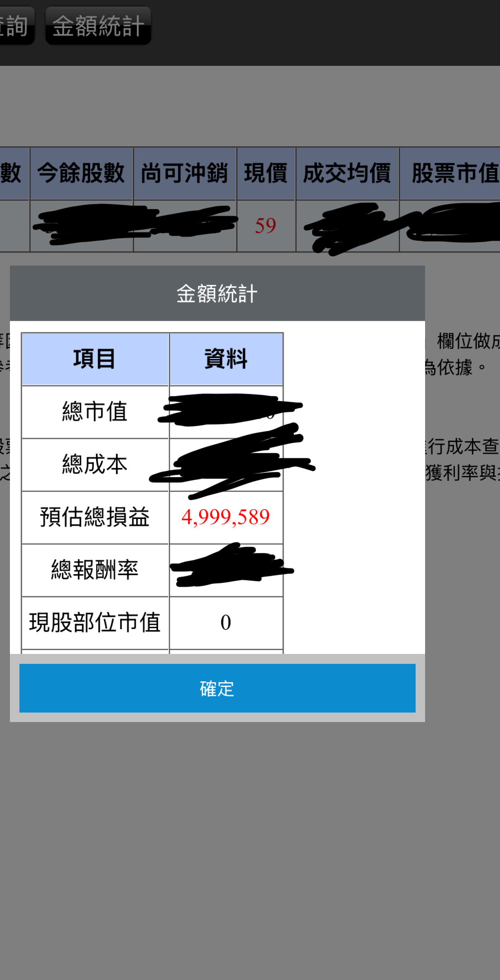500x980 pixels.
Task: Click the background text 為依據 beside dialog
Action: pos(450,368)
